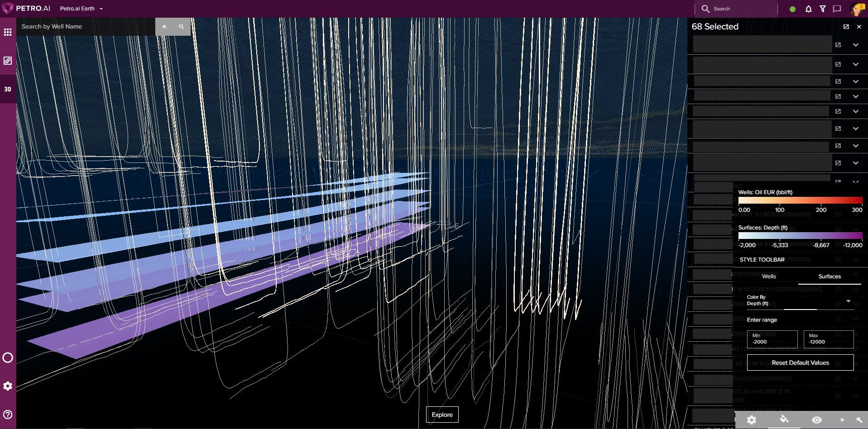Collapse the well name search bar
The height and width of the screenshot is (429, 868).
pyautogui.click(x=164, y=27)
